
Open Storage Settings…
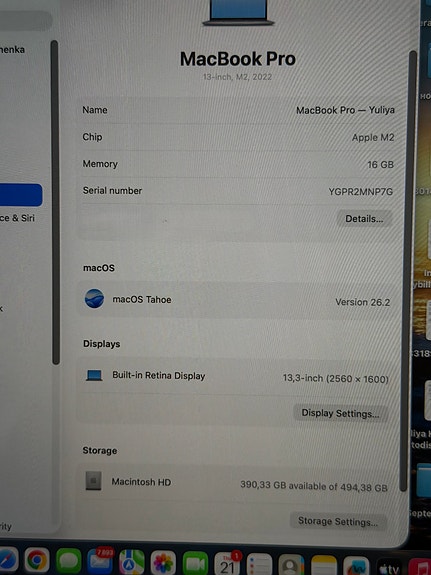338,521
